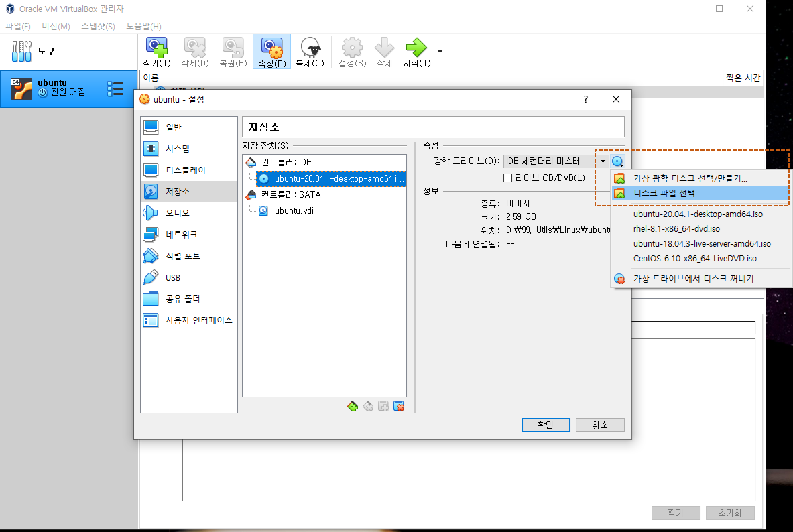Click the settings dialog help question mark
The image size is (793, 532).
click(x=586, y=99)
